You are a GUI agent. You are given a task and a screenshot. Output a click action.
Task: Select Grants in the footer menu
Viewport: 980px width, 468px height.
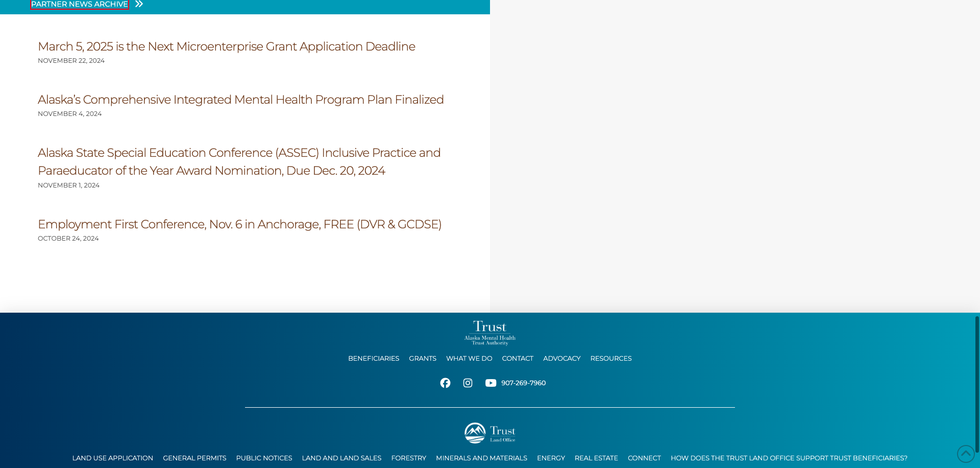(x=423, y=359)
